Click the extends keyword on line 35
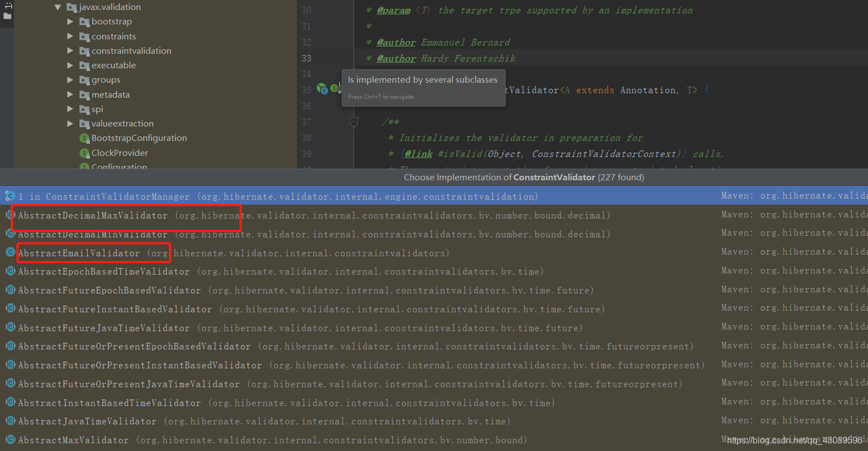This screenshot has height=451, width=868. click(595, 90)
